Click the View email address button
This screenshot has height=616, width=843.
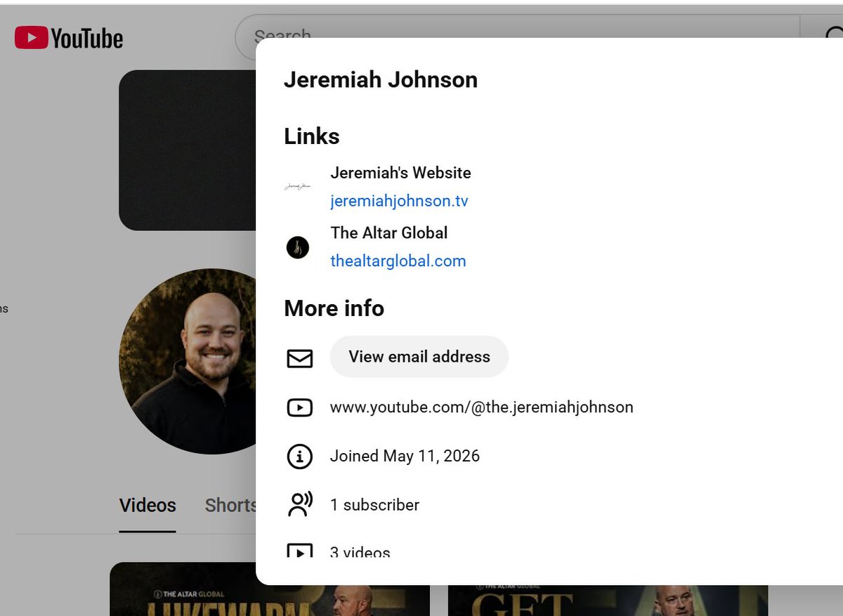pos(419,357)
